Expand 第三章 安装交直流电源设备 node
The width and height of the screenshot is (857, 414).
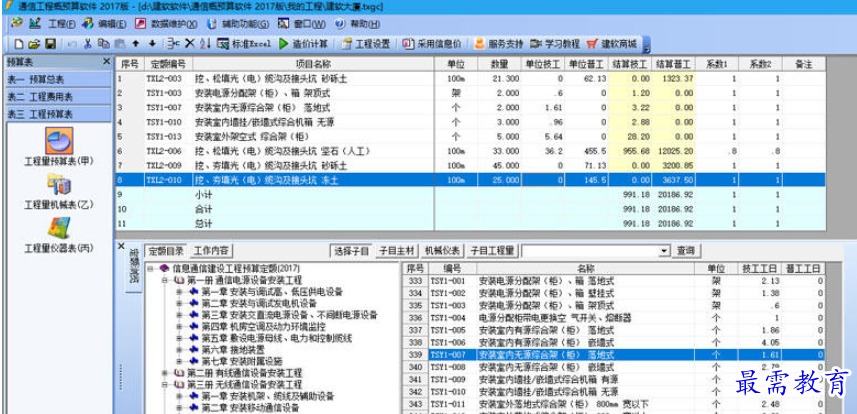[x=179, y=315]
